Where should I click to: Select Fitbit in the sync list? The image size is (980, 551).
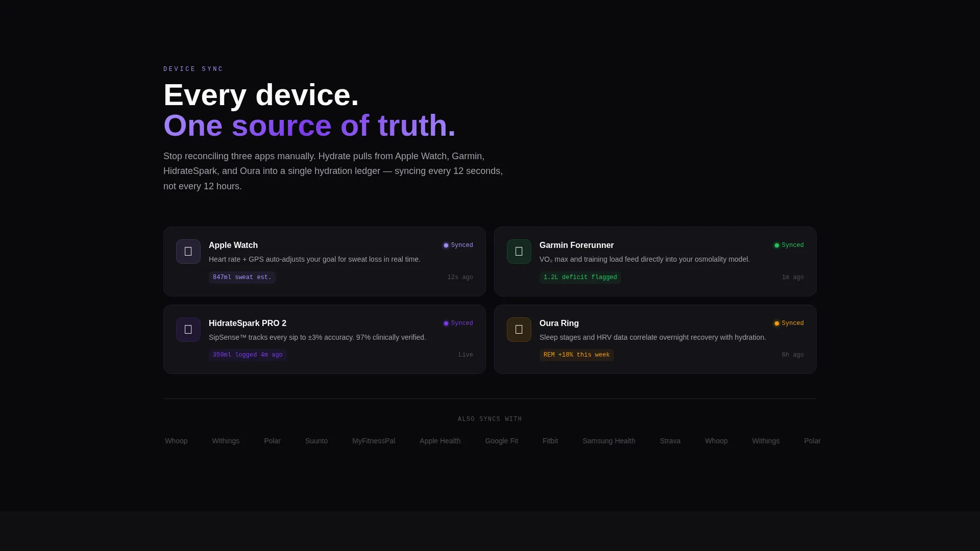pos(550,441)
